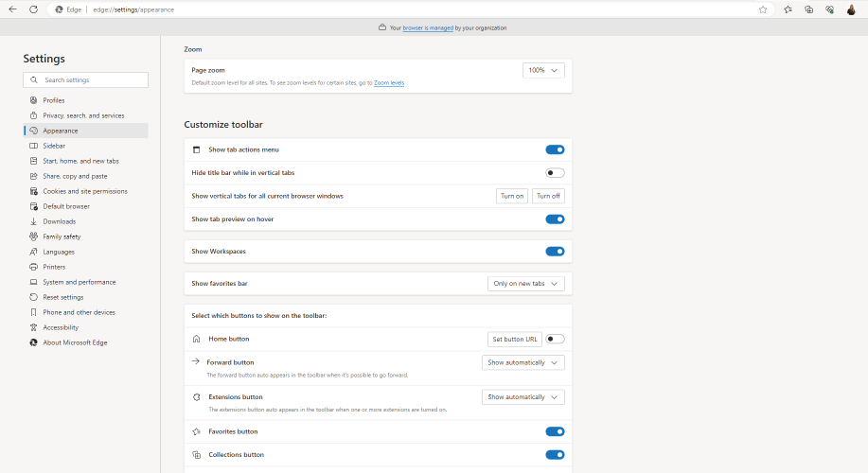This screenshot has height=473, width=868.
Task: Focus the Search settings field
Action: [x=86, y=79]
